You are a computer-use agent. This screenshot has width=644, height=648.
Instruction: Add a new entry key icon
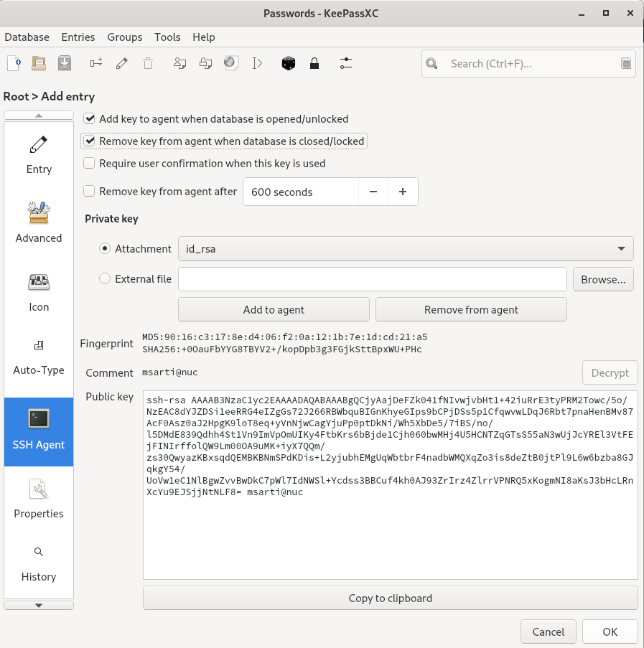click(x=96, y=63)
